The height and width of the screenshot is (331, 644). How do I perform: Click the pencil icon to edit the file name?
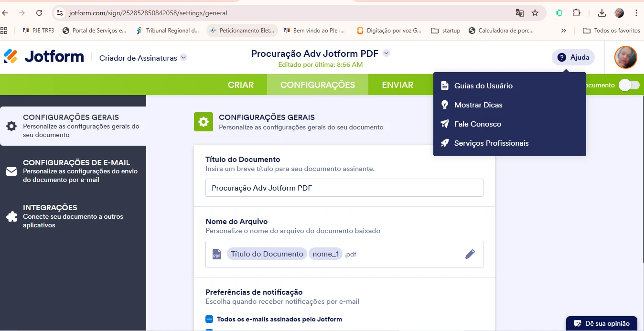(470, 254)
